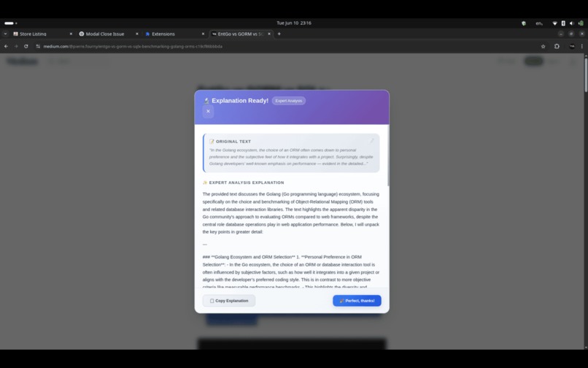The image size is (588, 368).
Task: Click the edit pencil icon in Original Text box
Action: pyautogui.click(x=371, y=141)
